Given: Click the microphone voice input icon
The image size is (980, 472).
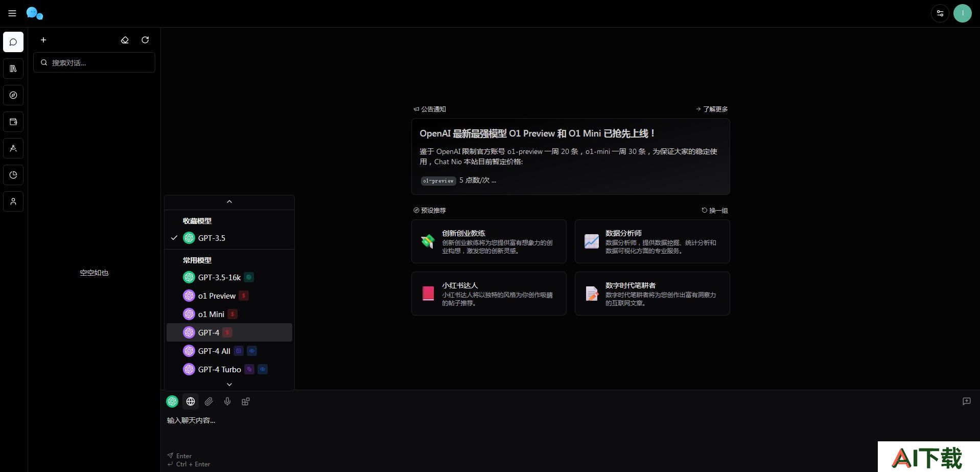Looking at the screenshot, I should pyautogui.click(x=227, y=401).
